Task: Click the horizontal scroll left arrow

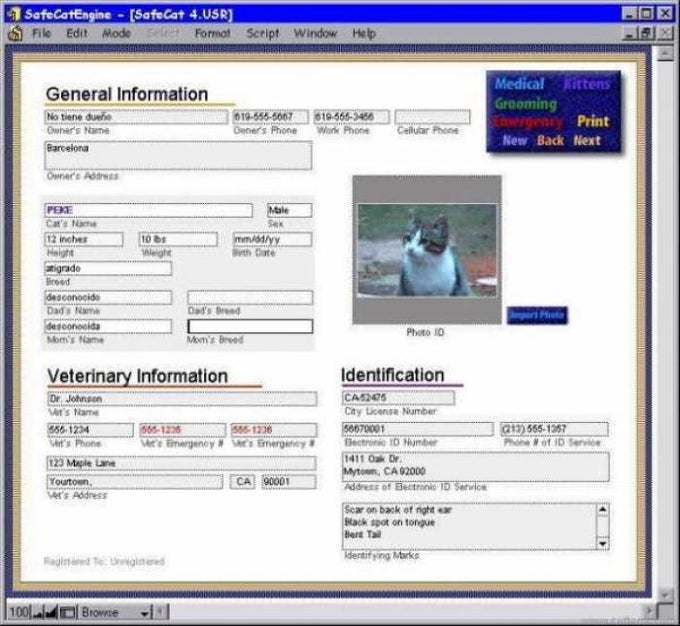Action: point(160,612)
